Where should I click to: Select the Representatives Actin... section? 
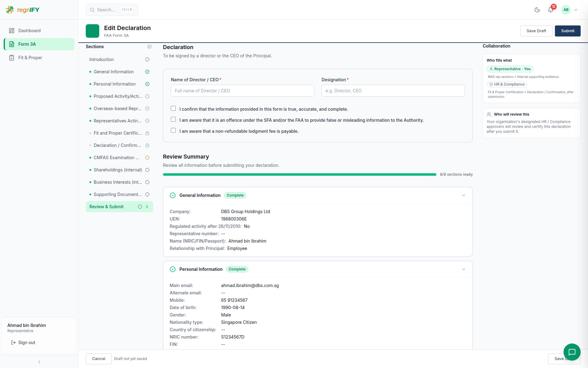119,121
